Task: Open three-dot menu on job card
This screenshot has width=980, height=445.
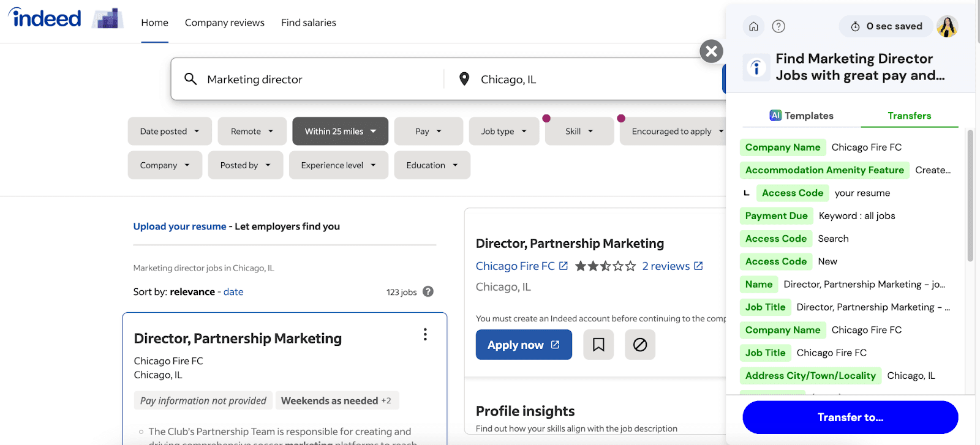Action: (425, 334)
